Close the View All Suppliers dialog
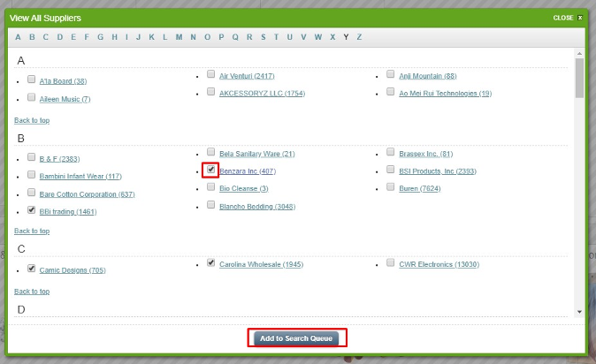 tap(567, 18)
